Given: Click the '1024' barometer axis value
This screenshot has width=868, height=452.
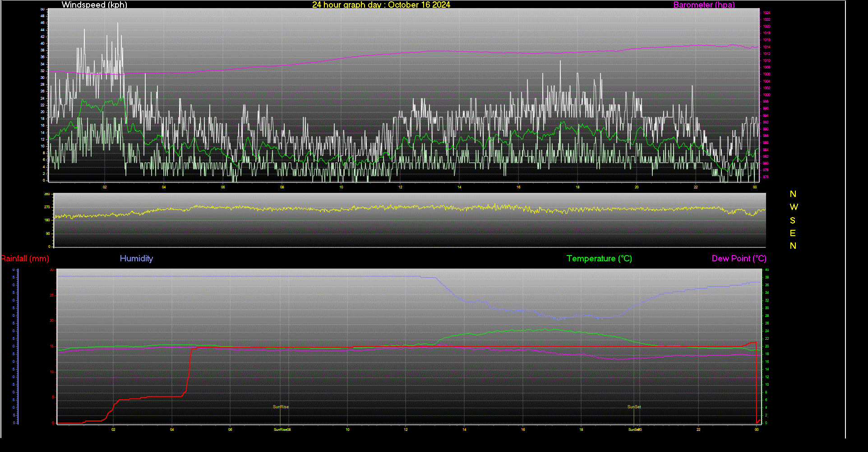Looking at the screenshot, I should pyautogui.click(x=766, y=13).
